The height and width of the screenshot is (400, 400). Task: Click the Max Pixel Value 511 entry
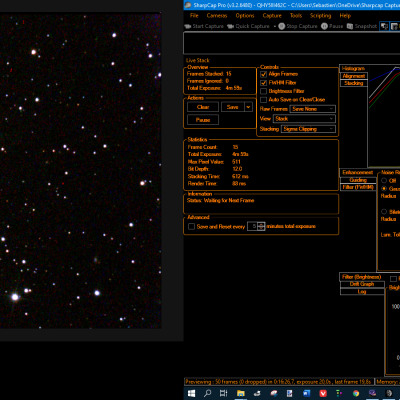(214, 162)
